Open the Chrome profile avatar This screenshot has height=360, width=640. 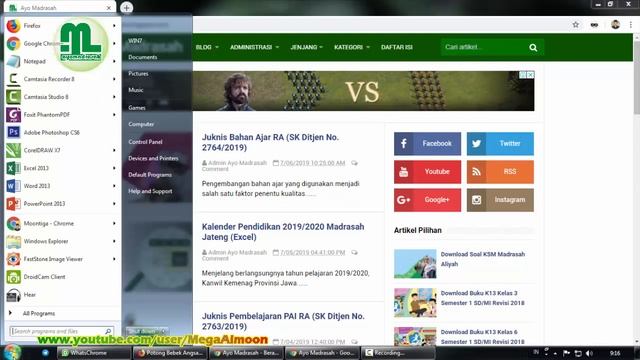point(616,25)
